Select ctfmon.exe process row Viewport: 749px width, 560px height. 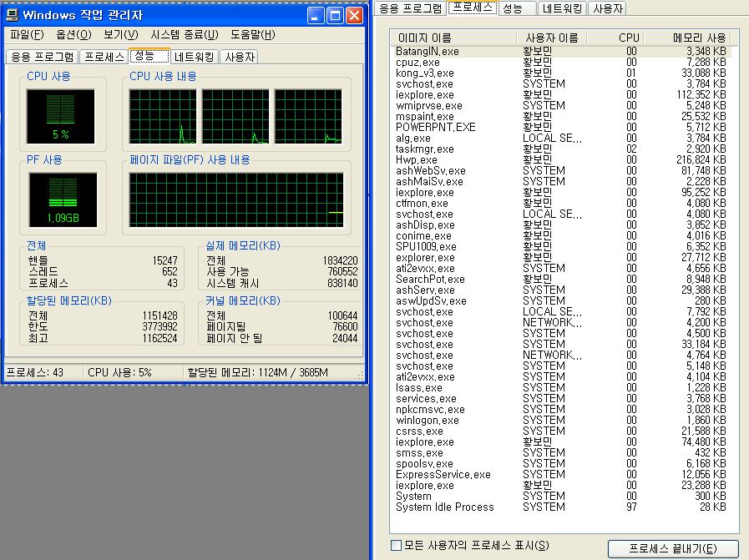tap(562, 204)
